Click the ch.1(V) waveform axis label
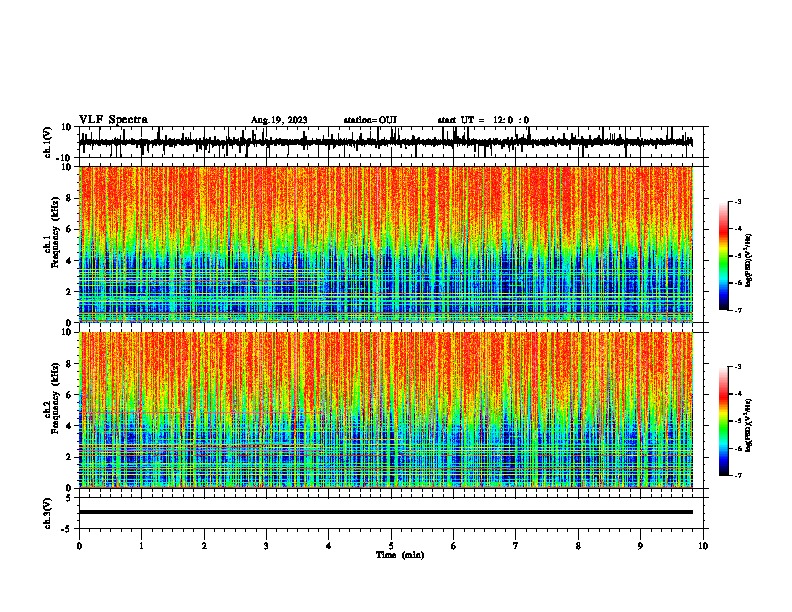The width and height of the screenshot is (792, 612). pos(48,142)
